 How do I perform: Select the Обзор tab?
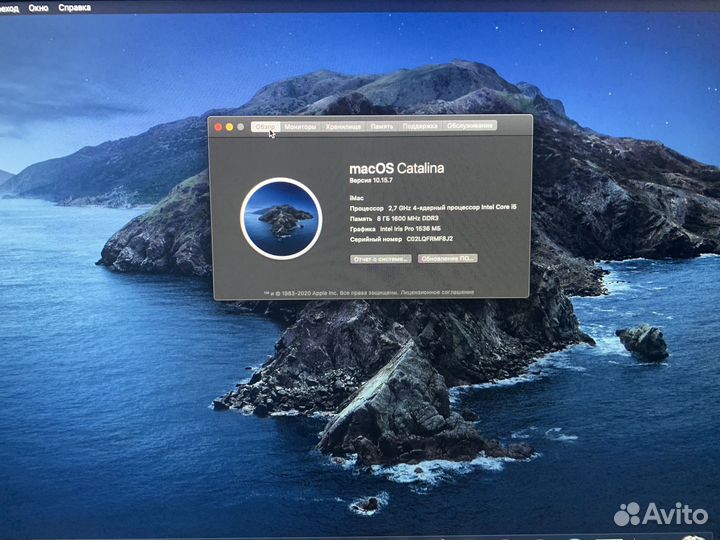(x=265, y=126)
